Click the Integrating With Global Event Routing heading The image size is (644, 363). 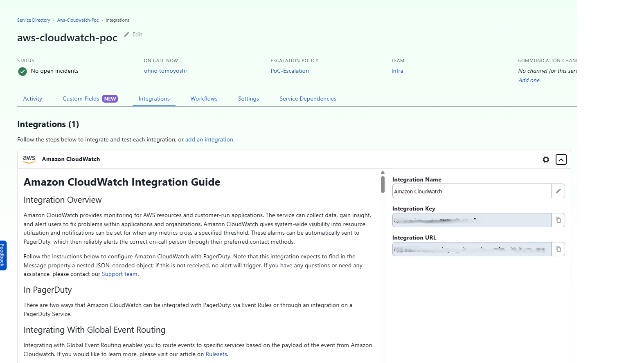[x=95, y=330]
